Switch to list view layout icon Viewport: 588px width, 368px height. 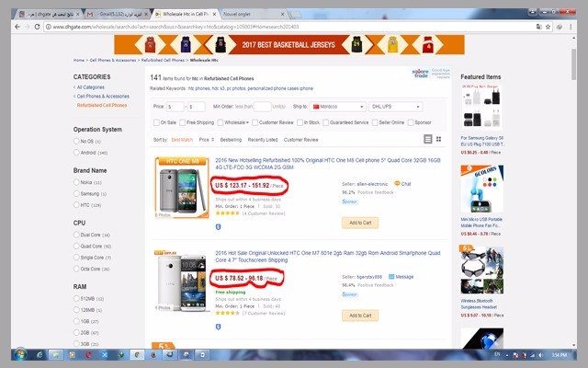point(426,139)
